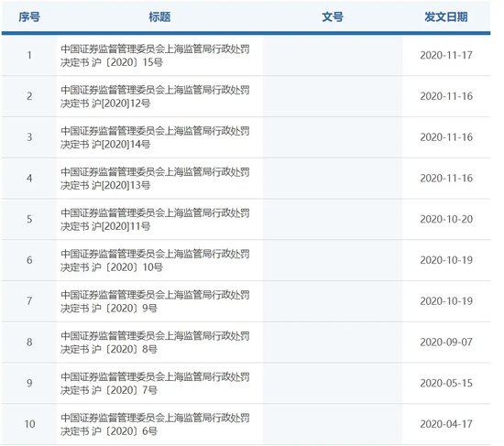This screenshot has width=504, height=446.
Task: Open penalty decision 沪[2020]11号 link
Action: click(155, 220)
